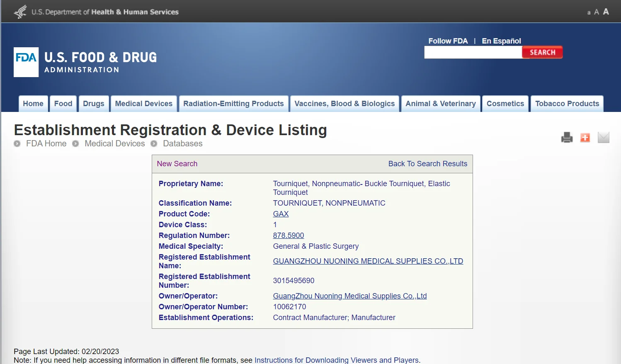Select the Vaccines, Blood & Biologics tab
Viewport: 621px width, 364px height.
[344, 104]
